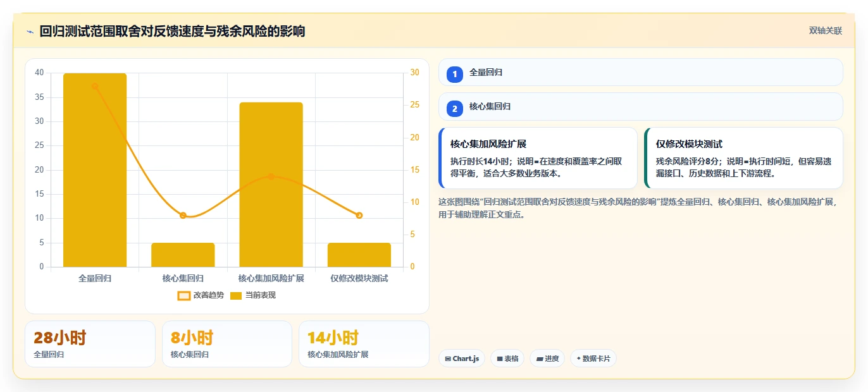Select the 28小时 metric card
Viewport: 868px width, 392px height.
tap(90, 344)
